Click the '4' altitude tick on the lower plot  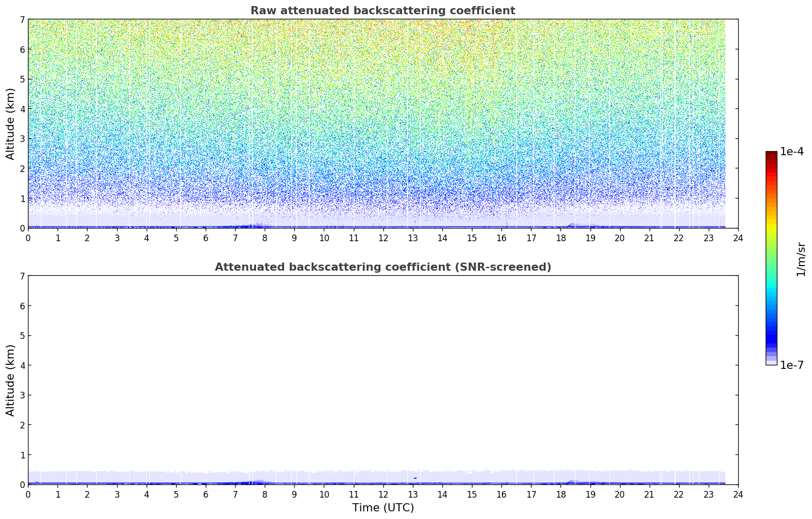[x=22, y=365]
